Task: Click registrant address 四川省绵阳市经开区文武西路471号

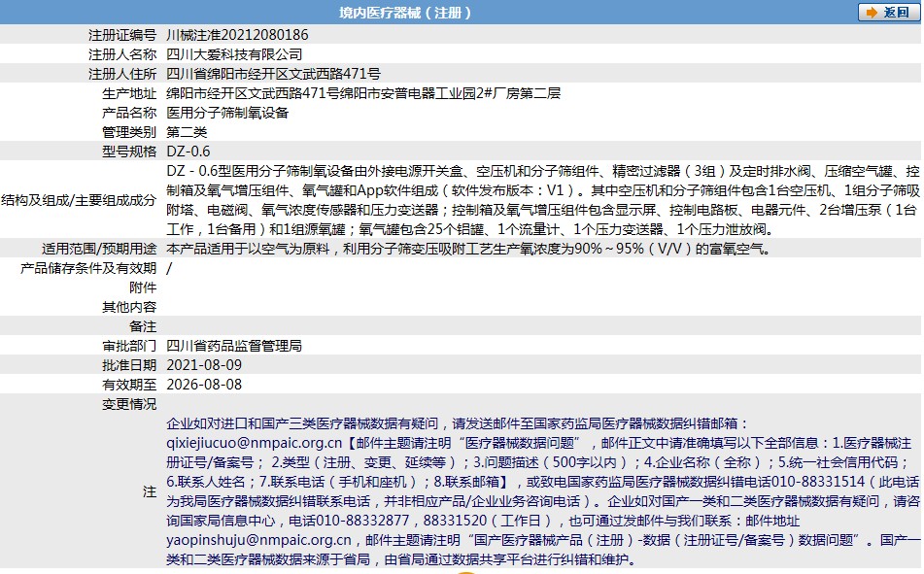Action: [273, 74]
